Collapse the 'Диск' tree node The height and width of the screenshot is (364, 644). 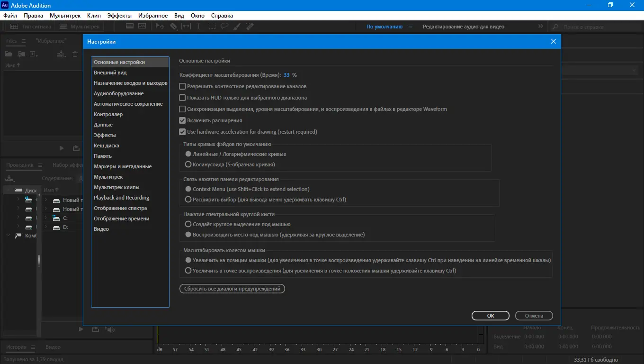9,191
